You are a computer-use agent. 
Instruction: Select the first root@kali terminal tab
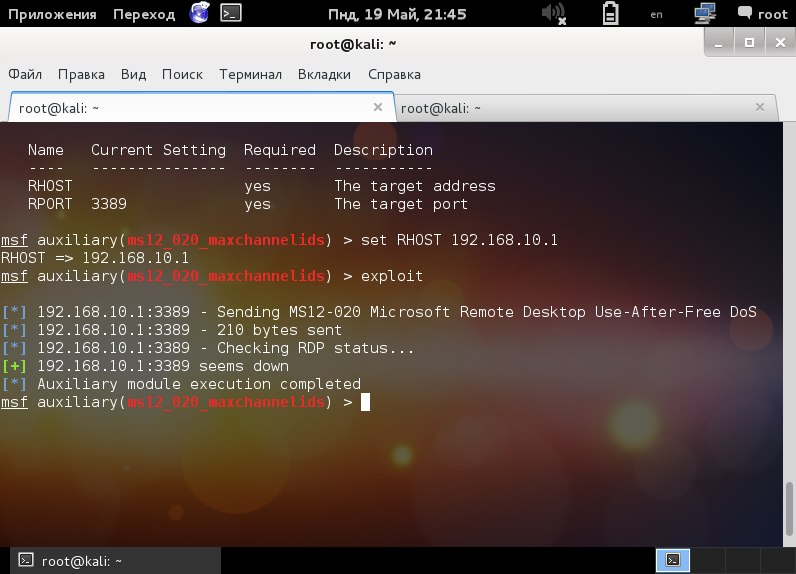[x=202, y=107]
